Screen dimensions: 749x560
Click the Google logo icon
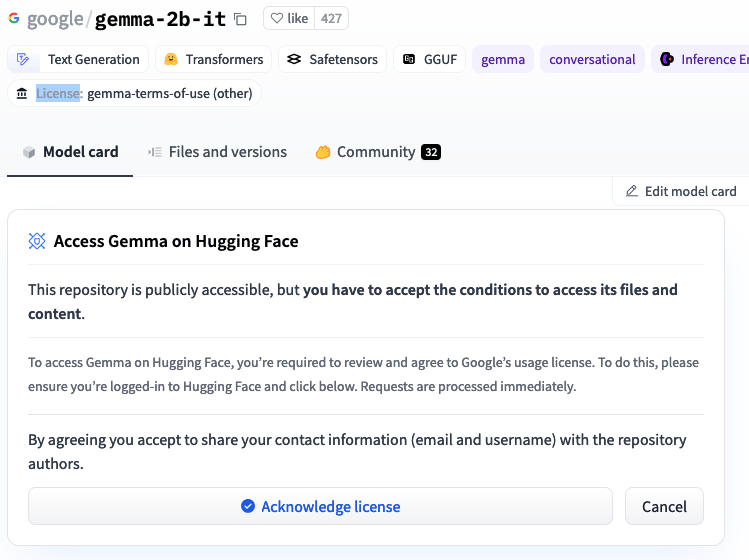coord(14,18)
